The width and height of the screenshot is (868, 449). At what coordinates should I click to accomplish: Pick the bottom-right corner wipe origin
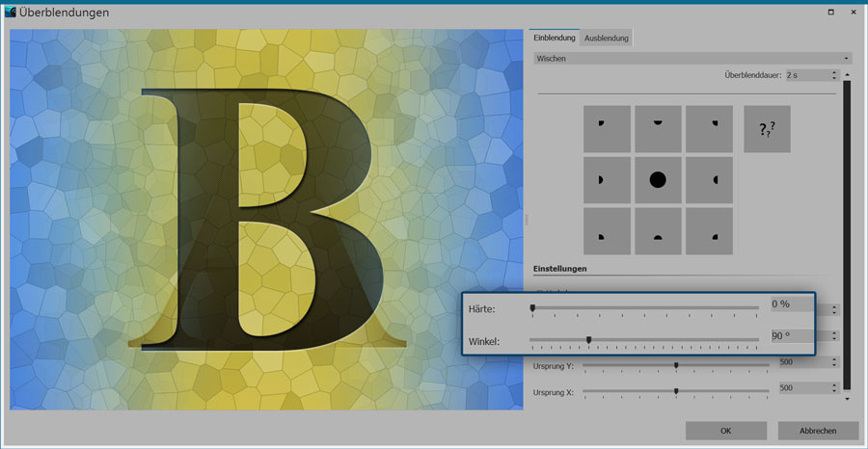coord(709,231)
